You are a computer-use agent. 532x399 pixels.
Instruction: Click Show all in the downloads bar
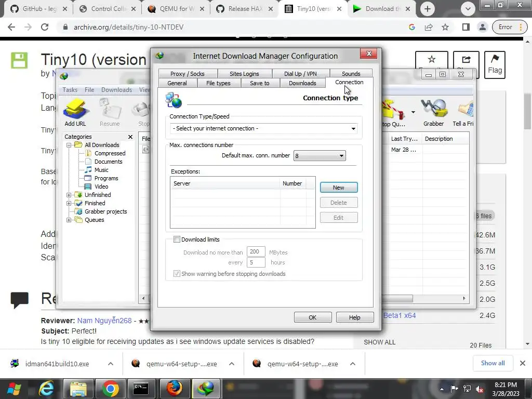coord(493,363)
